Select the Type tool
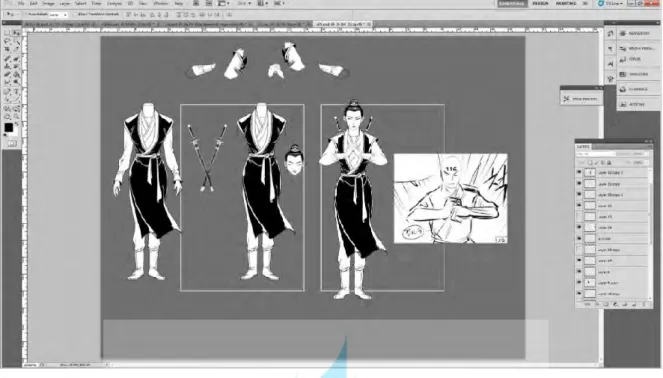Viewport: 663px width, 378px height. point(16,92)
